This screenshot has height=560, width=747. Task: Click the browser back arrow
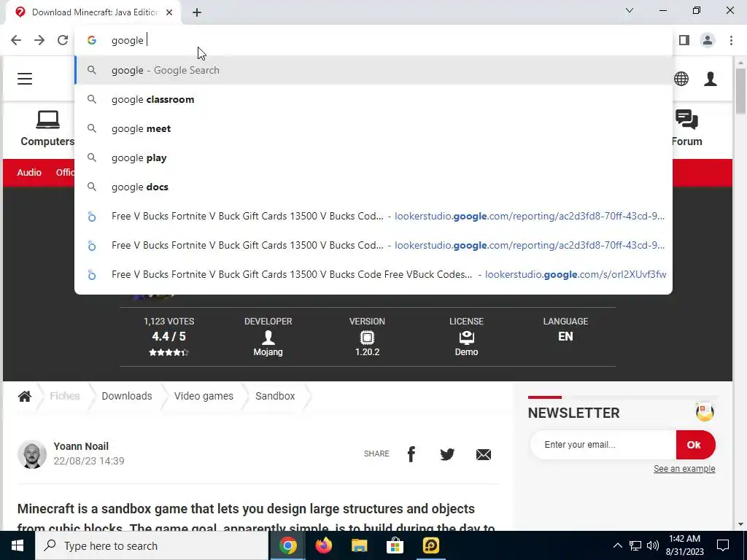[16, 40]
